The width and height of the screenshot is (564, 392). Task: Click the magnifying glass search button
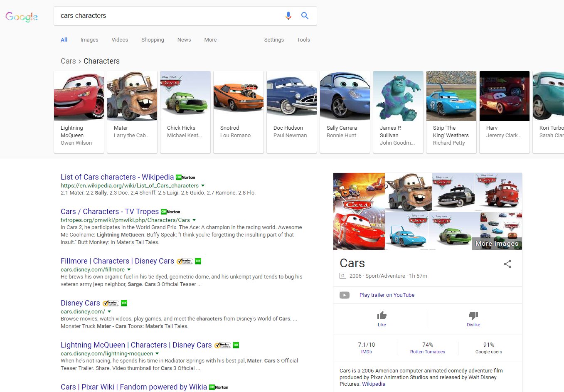(x=305, y=16)
